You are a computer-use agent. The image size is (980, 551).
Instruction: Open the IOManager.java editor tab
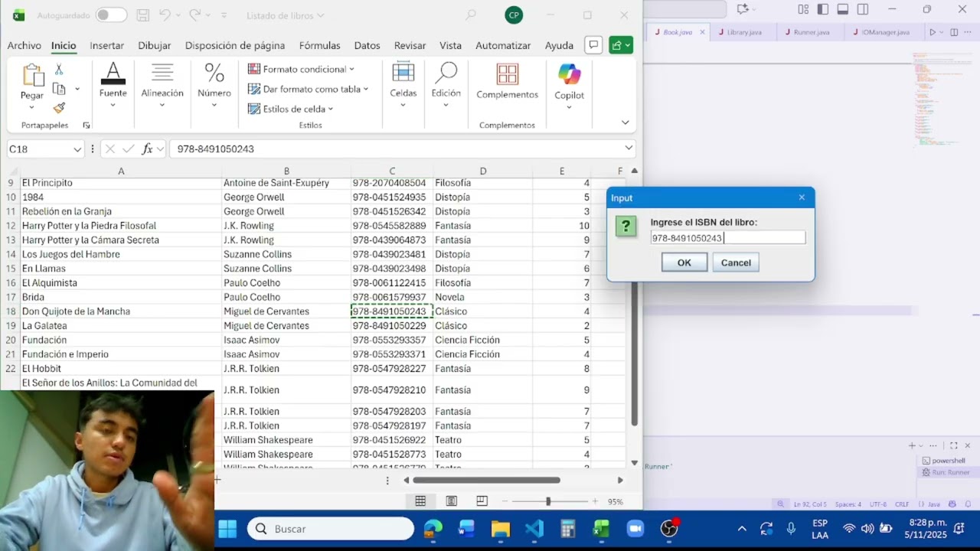click(x=885, y=32)
